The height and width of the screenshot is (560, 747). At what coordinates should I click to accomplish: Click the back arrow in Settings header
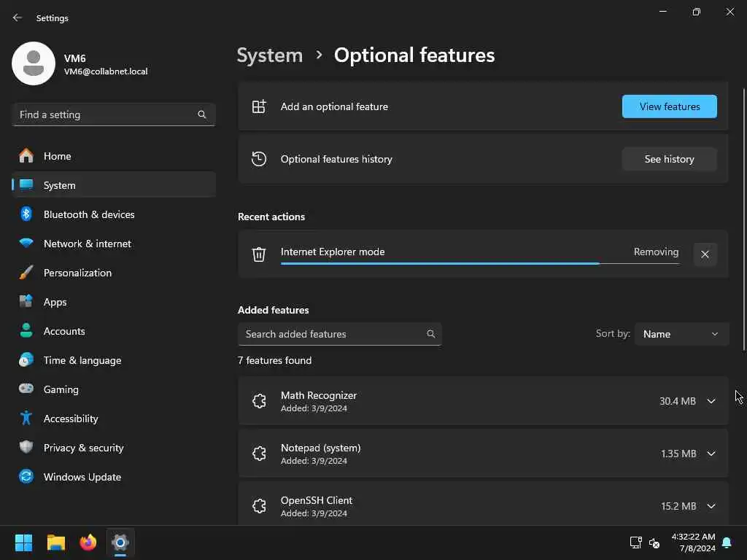pyautogui.click(x=18, y=17)
